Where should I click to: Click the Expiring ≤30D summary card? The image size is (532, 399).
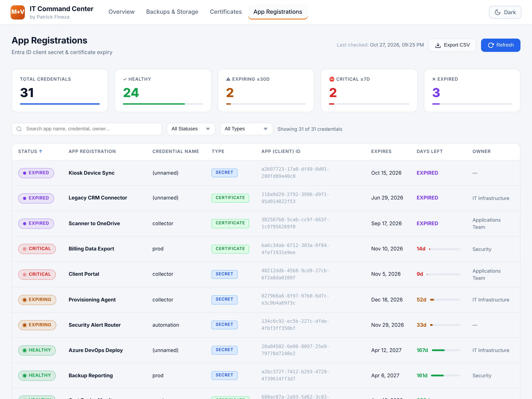(266, 90)
